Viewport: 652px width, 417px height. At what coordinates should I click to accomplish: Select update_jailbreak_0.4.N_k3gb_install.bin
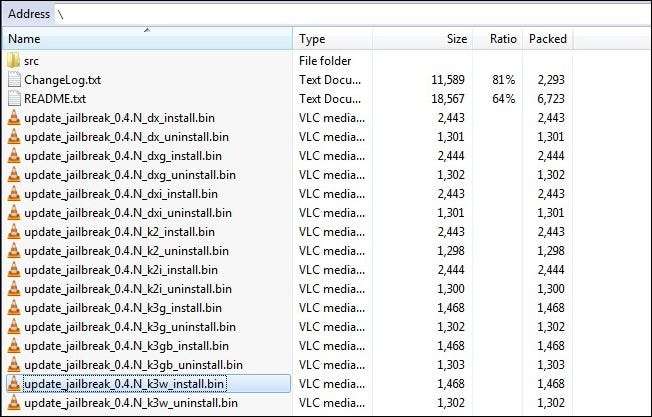click(x=126, y=346)
